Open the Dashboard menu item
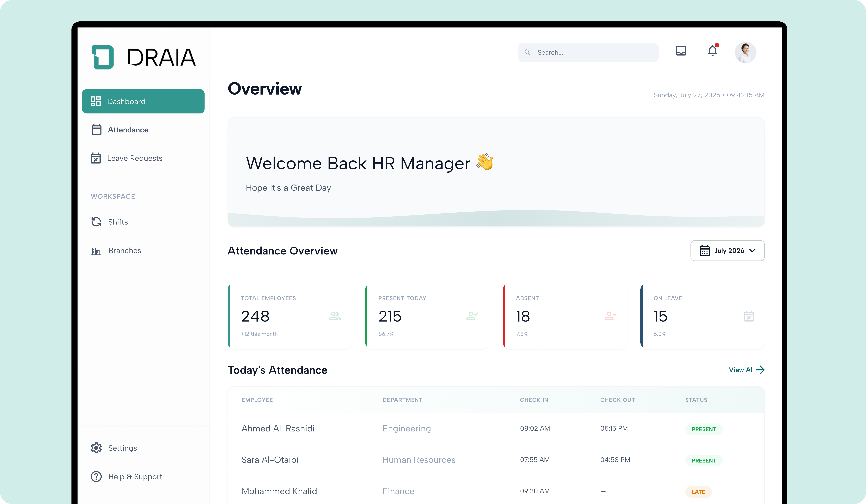The width and height of the screenshot is (866, 504). pyautogui.click(x=143, y=101)
